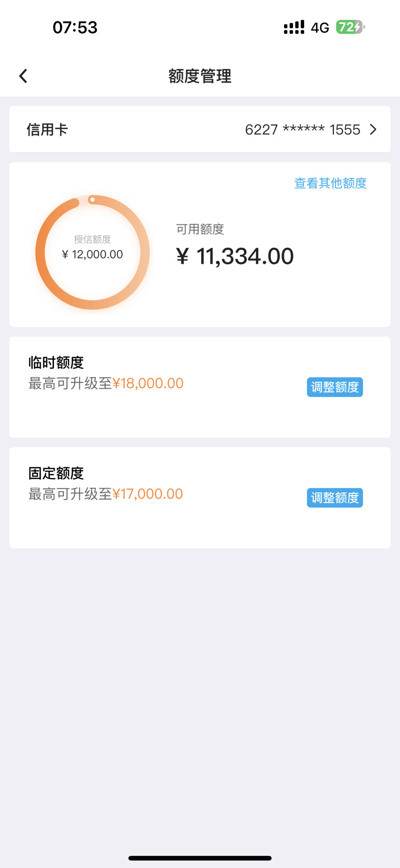Open credit card chevron arrow
Screen dimensions: 400x868
coord(373,129)
